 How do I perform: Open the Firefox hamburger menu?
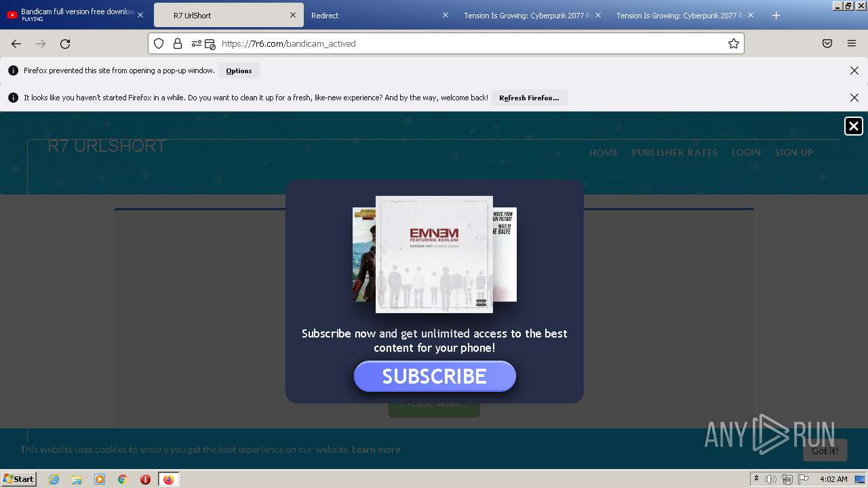coord(852,43)
